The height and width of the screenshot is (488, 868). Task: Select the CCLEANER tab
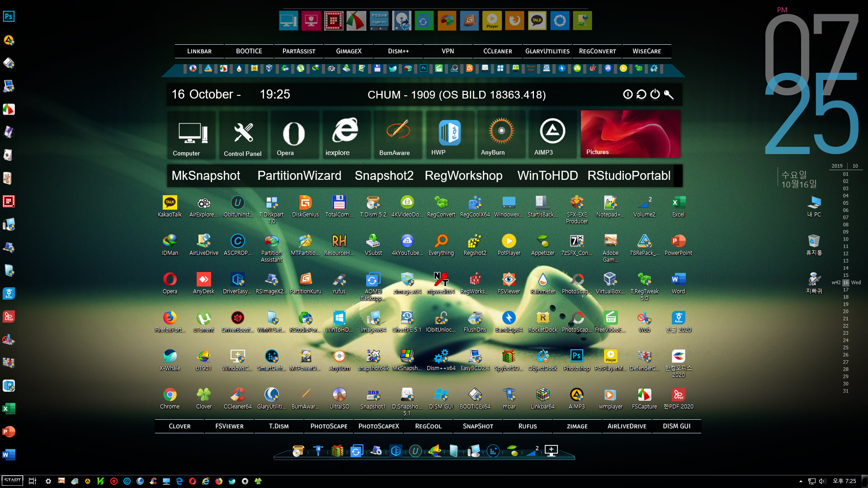click(x=498, y=51)
